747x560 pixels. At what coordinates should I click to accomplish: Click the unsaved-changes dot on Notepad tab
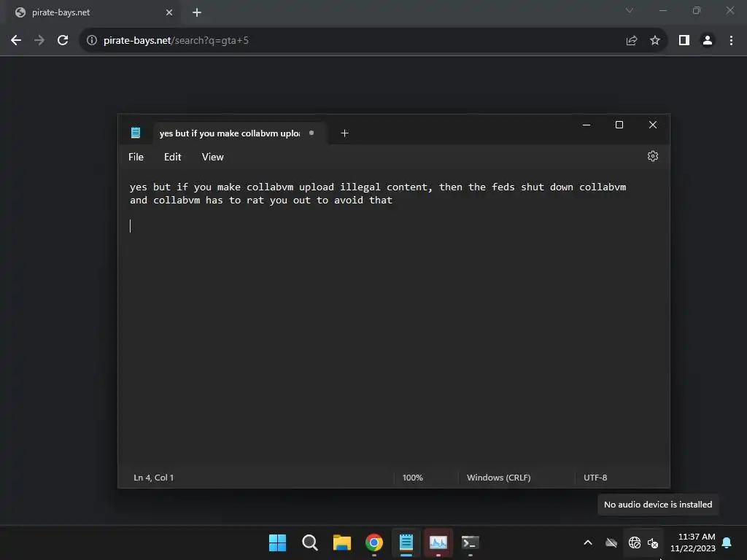coord(311,133)
